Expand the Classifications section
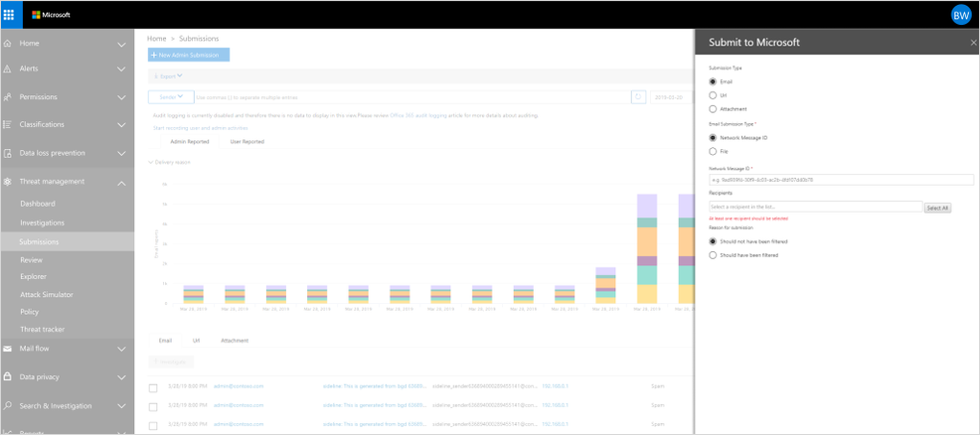The width and height of the screenshot is (980, 435). tap(121, 125)
